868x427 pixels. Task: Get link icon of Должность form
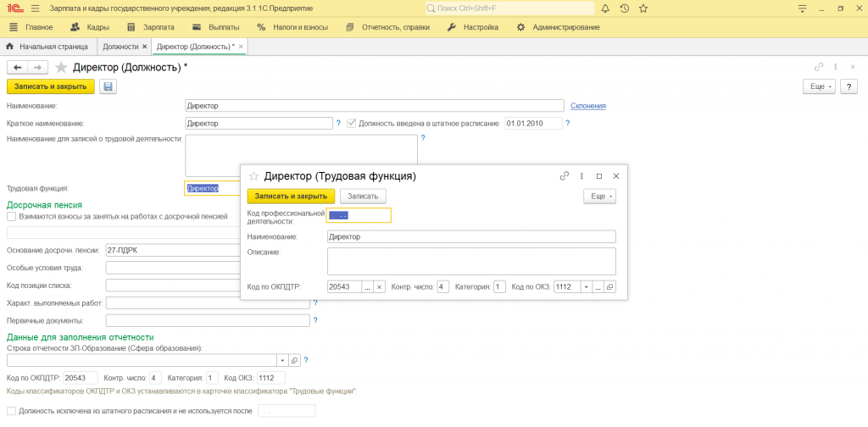pyautogui.click(x=819, y=67)
